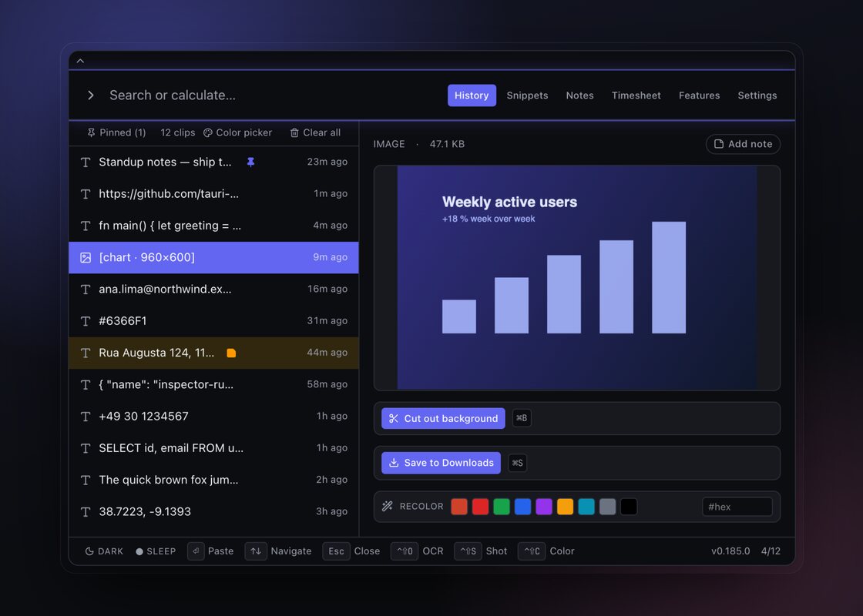
Task: Select the ana.lima@northwind email clip
Action: (213, 290)
